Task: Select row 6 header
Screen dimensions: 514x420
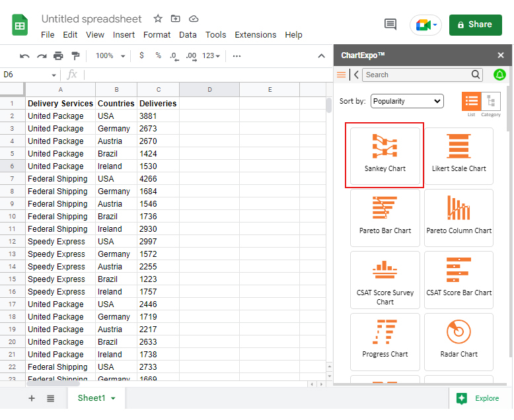Action: pos(12,166)
